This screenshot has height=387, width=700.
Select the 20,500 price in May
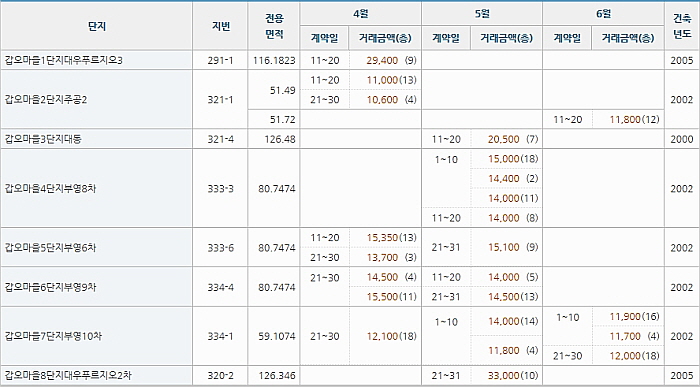click(x=504, y=139)
